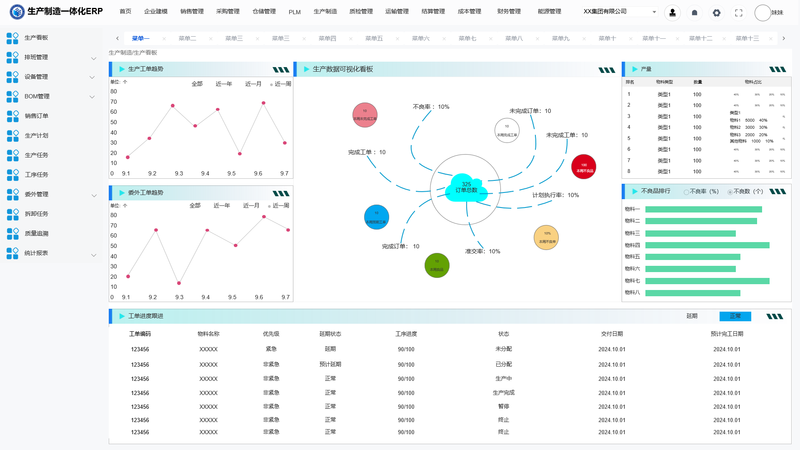Image resolution: width=800 pixels, height=450 pixels.
Task: Open the user profile icon in header
Action: pos(672,13)
